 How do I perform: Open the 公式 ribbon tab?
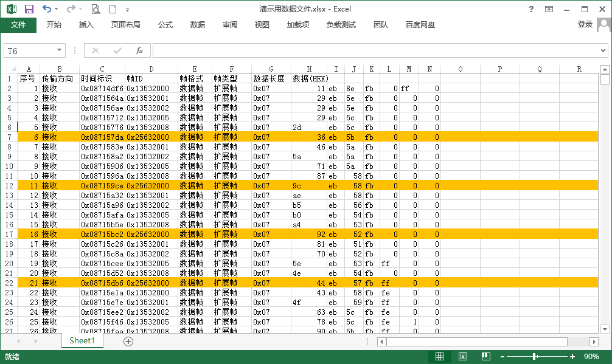pos(165,25)
